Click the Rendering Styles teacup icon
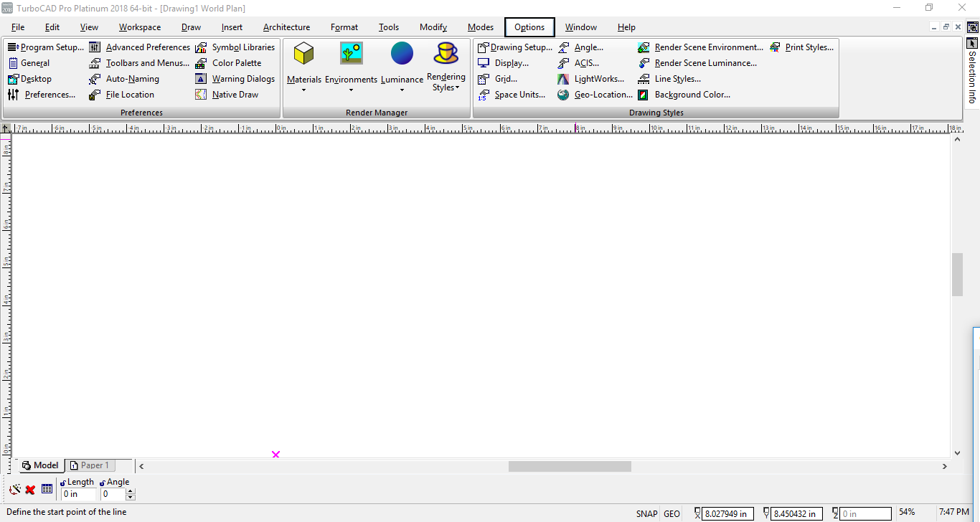This screenshot has height=522, width=980. point(446,53)
